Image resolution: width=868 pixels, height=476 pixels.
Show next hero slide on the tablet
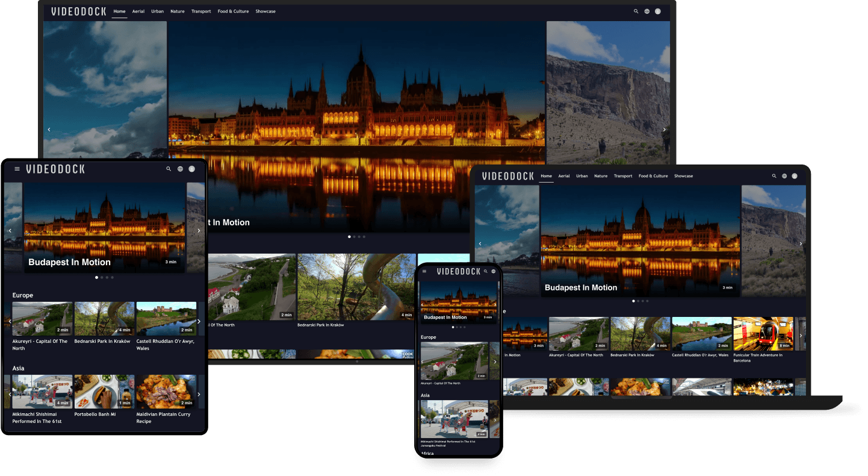(x=199, y=231)
